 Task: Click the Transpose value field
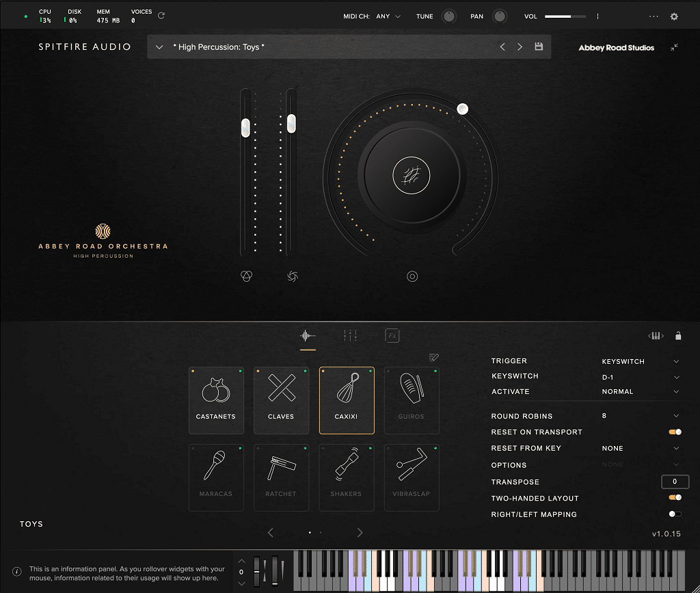(675, 482)
